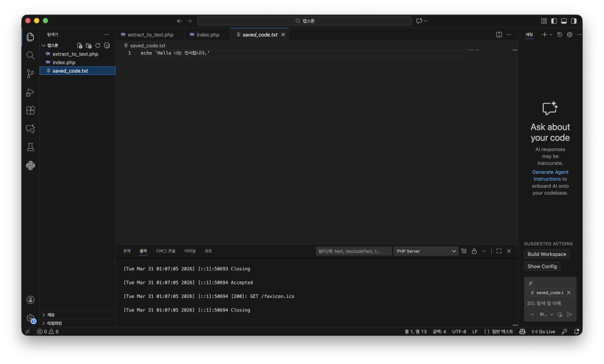Open the Source Control view in activity bar

[x=31, y=74]
